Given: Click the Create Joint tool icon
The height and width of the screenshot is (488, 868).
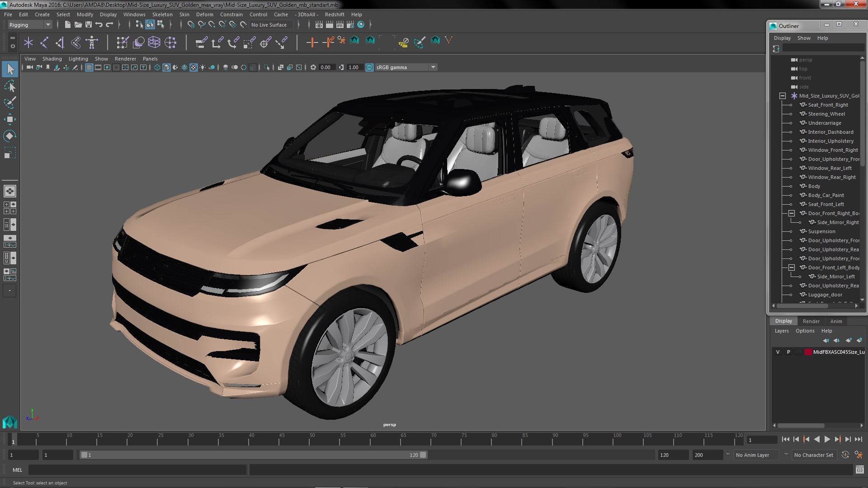Looking at the screenshot, I should click(x=44, y=42).
